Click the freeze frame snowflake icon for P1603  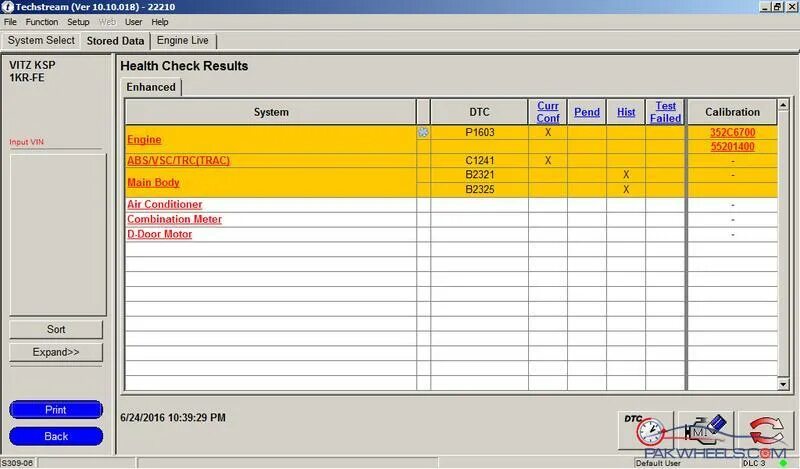(423, 132)
